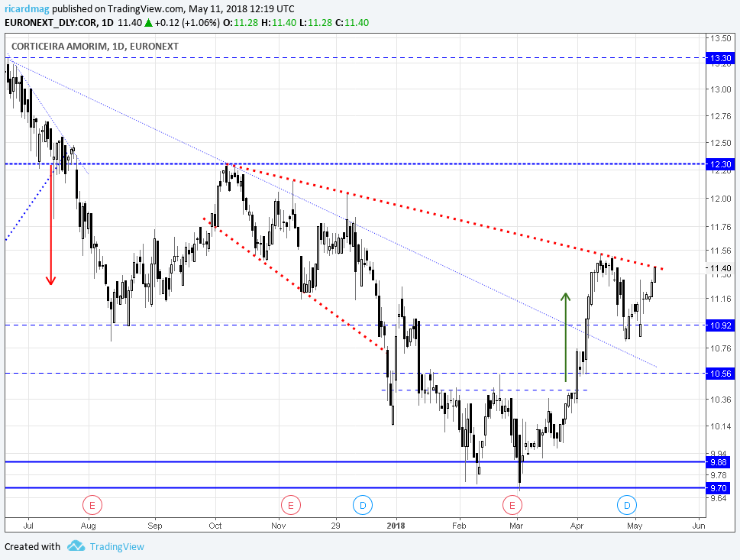
Task: Click the 11.16 price axis tick
Action: (721, 299)
